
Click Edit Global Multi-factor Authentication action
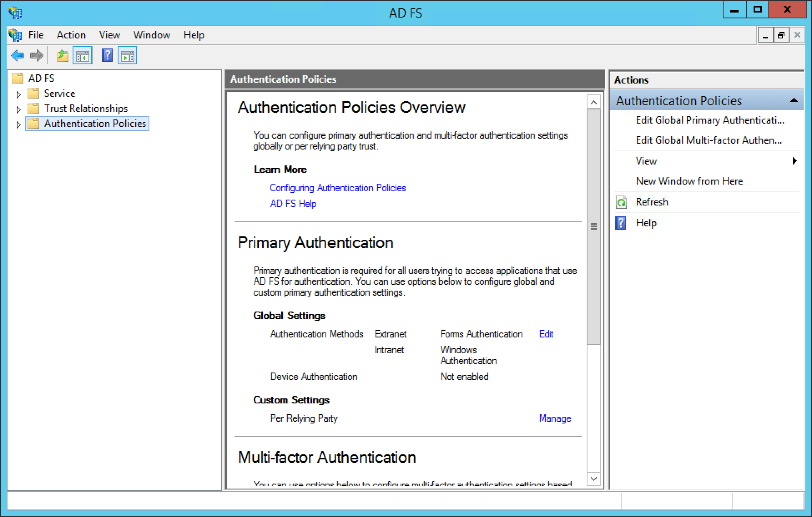coord(709,140)
